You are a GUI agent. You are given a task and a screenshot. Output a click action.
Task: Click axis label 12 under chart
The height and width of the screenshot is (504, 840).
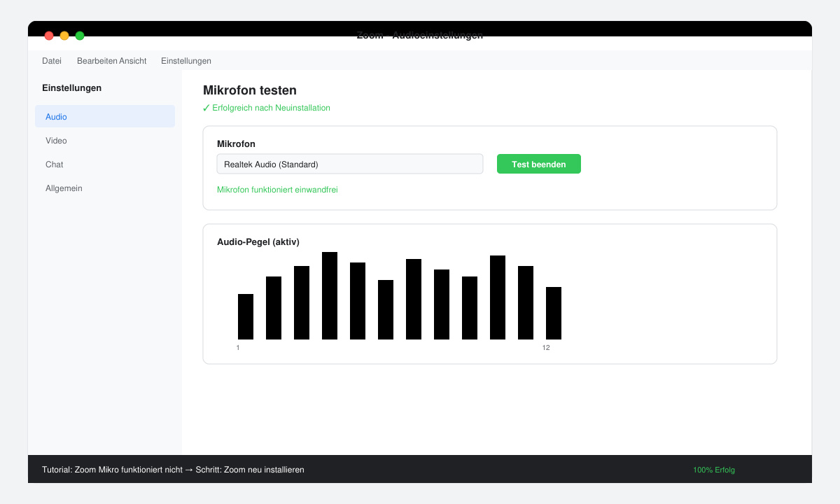point(546,348)
